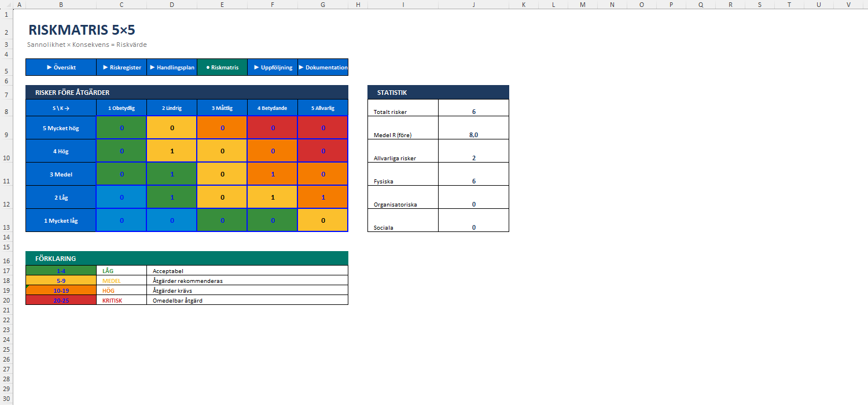Go to the Riskregister sheet link

122,67
